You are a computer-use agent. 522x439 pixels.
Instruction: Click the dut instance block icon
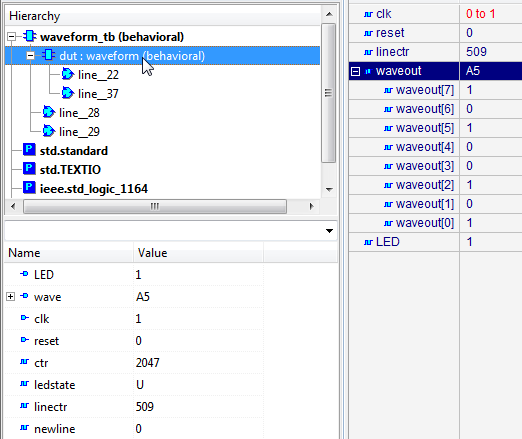tap(49, 55)
